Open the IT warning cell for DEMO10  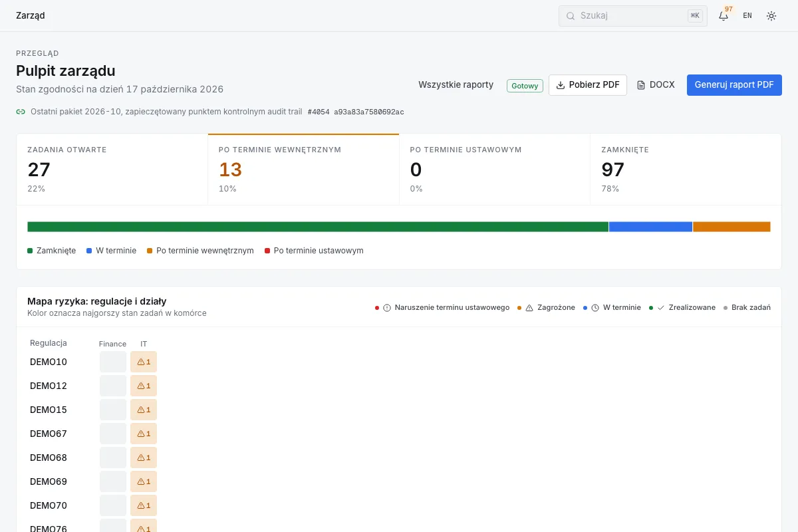pyautogui.click(x=144, y=362)
